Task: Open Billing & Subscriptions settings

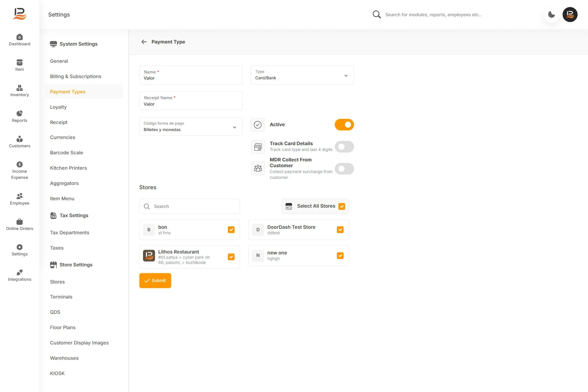Action: coord(76,76)
